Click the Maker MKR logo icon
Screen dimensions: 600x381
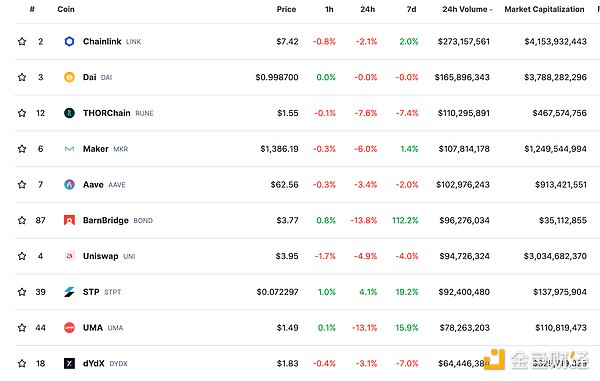click(x=69, y=149)
